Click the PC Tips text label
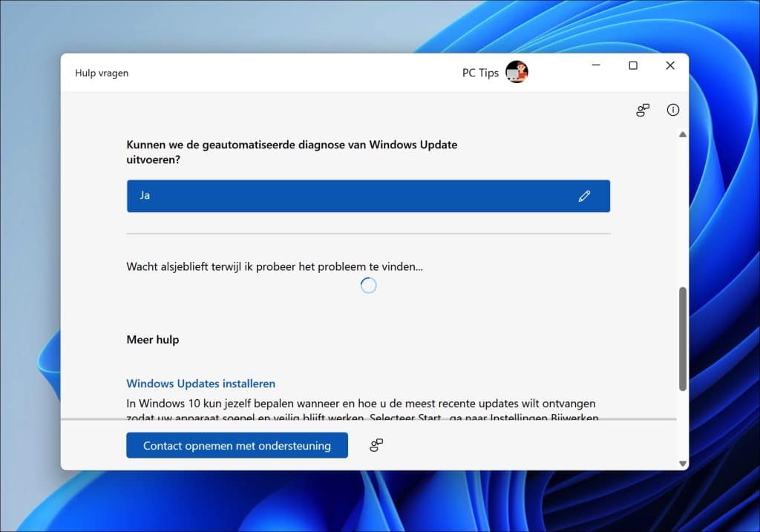This screenshot has height=532, width=760. point(480,73)
